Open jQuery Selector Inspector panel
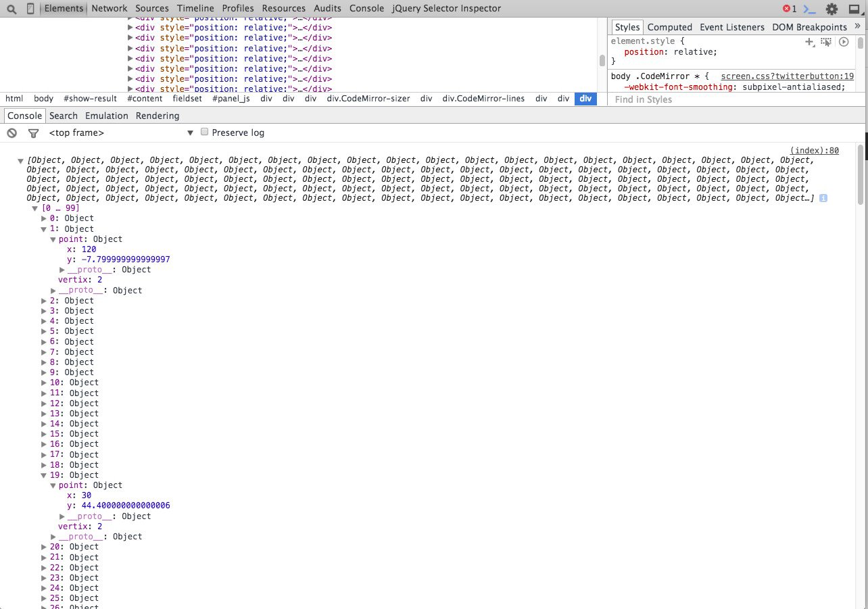This screenshot has height=609, width=868. point(447,8)
